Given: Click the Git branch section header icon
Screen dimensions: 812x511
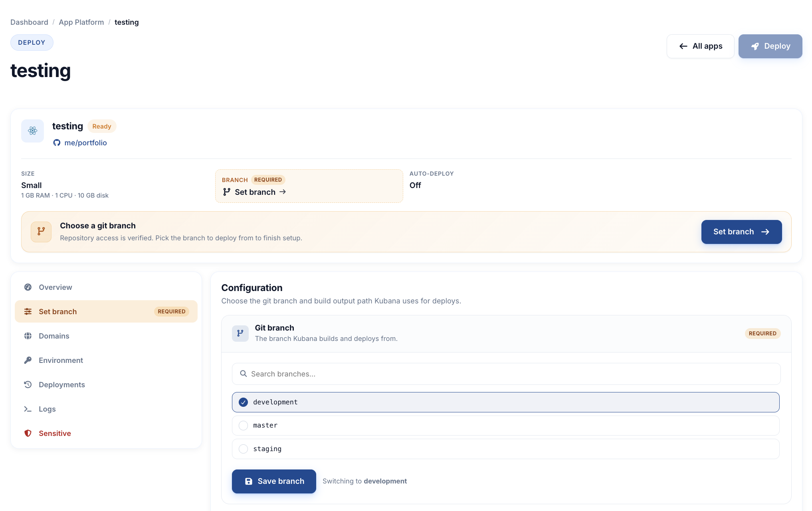Looking at the screenshot, I should pyautogui.click(x=240, y=333).
